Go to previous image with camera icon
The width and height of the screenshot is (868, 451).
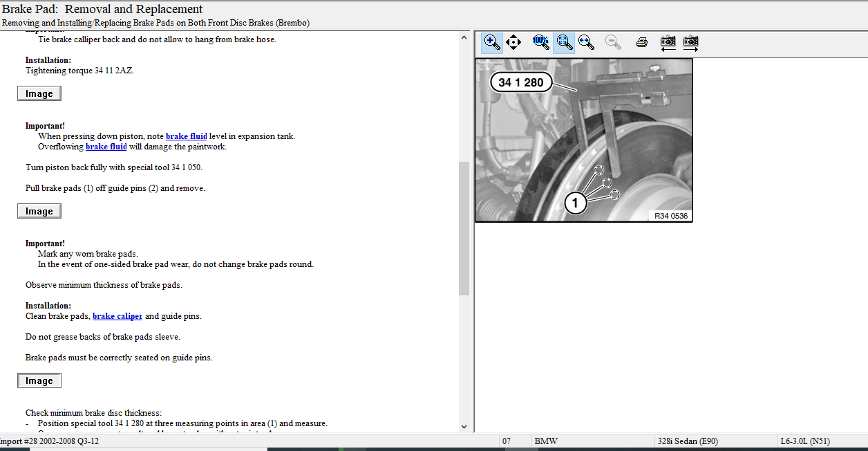tap(668, 42)
